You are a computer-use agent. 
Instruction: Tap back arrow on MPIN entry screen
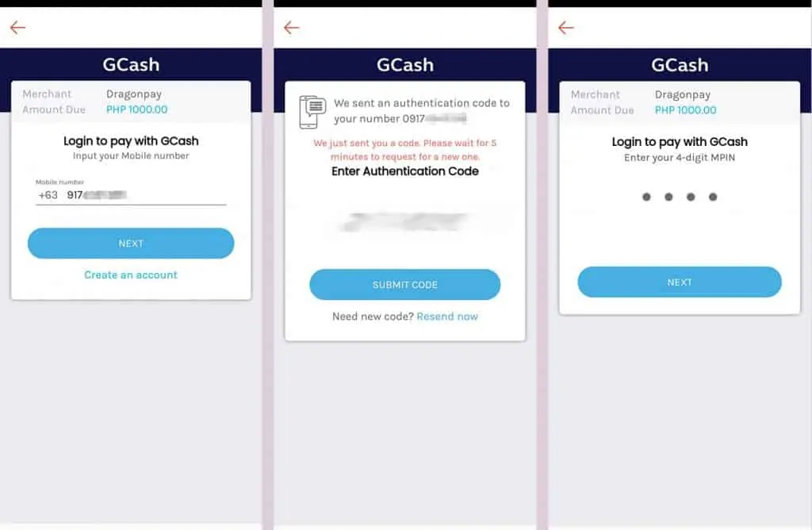565,28
